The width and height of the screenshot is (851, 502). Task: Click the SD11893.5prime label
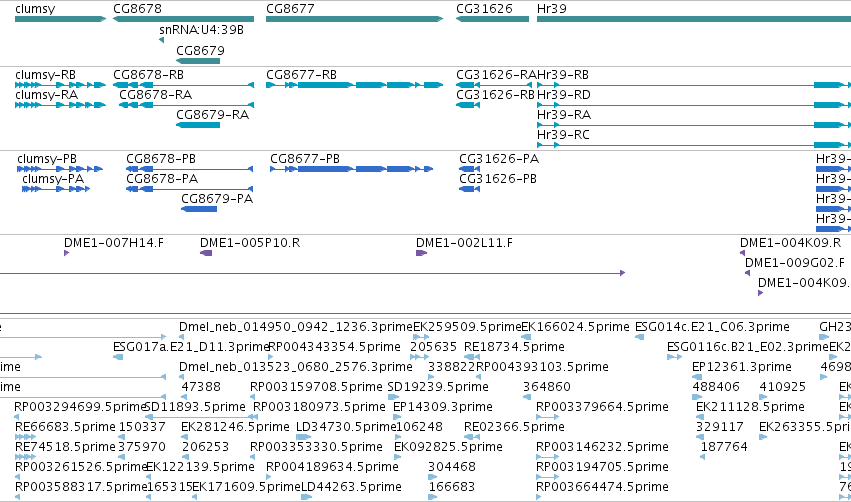point(195,408)
